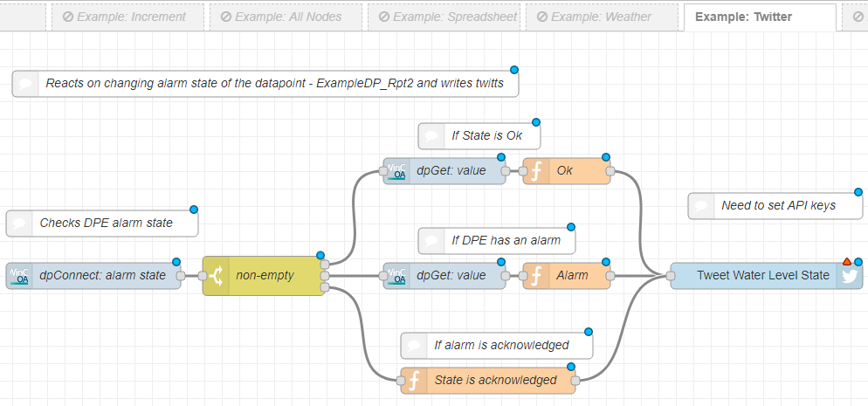The width and height of the screenshot is (868, 406).
Task: Click function icon on State is acknowledged node
Action: 414,381
